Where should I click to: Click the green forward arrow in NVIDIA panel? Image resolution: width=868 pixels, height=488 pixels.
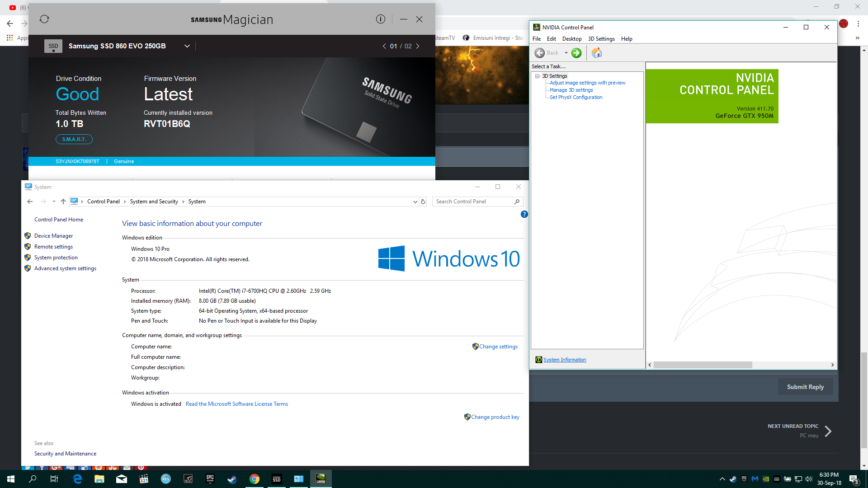[x=576, y=53]
